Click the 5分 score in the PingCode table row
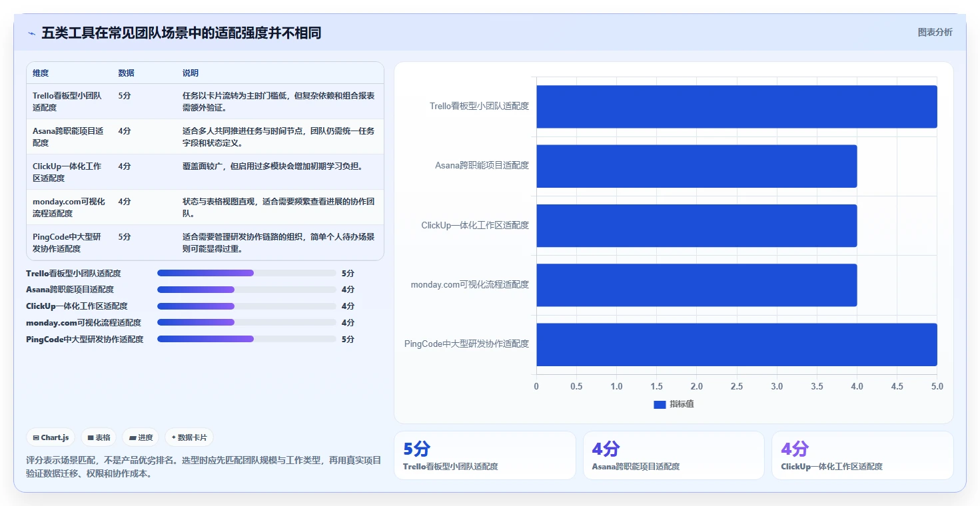Screen dimensions: 980x506 [125, 237]
